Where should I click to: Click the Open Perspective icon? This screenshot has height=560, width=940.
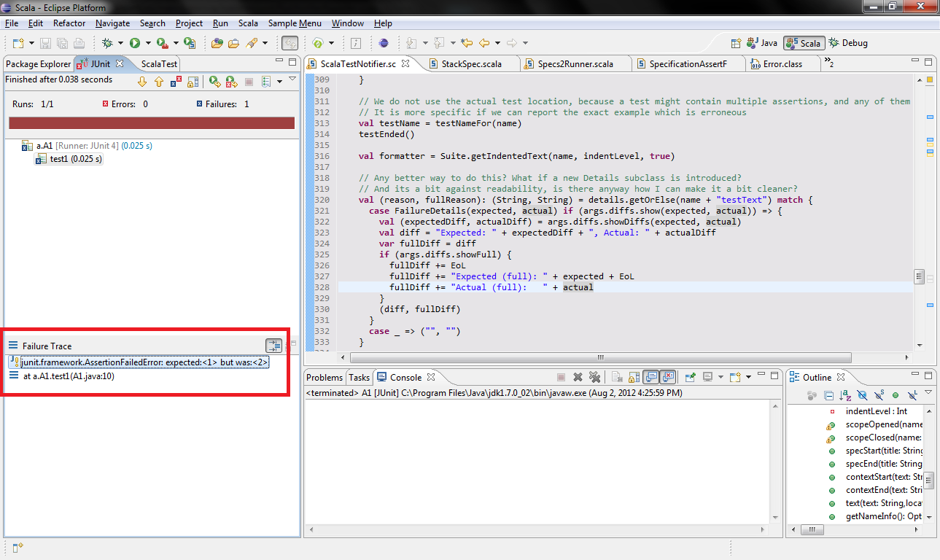pos(736,43)
